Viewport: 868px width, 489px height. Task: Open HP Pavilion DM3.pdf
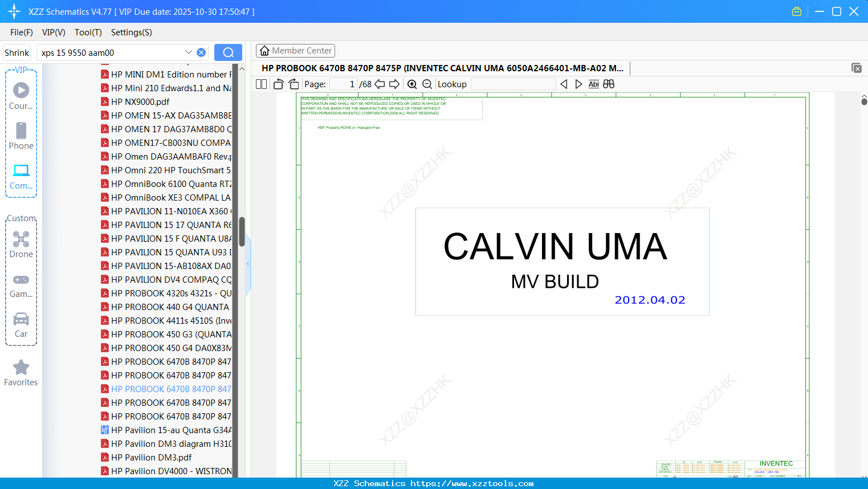point(146,457)
